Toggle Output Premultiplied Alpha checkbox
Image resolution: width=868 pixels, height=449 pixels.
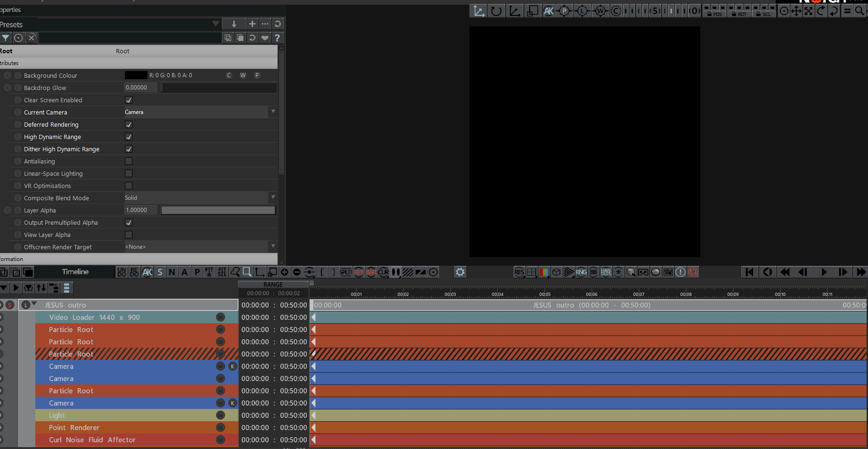129,222
